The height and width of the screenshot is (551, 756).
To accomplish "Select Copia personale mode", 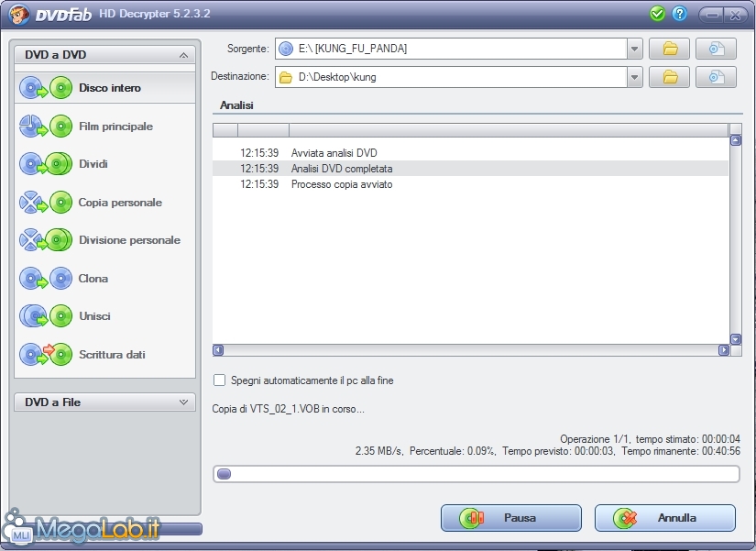I will (x=105, y=203).
